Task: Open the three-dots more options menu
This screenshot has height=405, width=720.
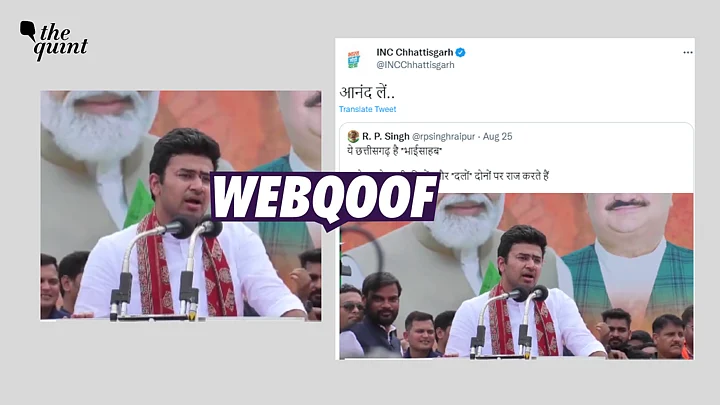Action: pos(687,52)
